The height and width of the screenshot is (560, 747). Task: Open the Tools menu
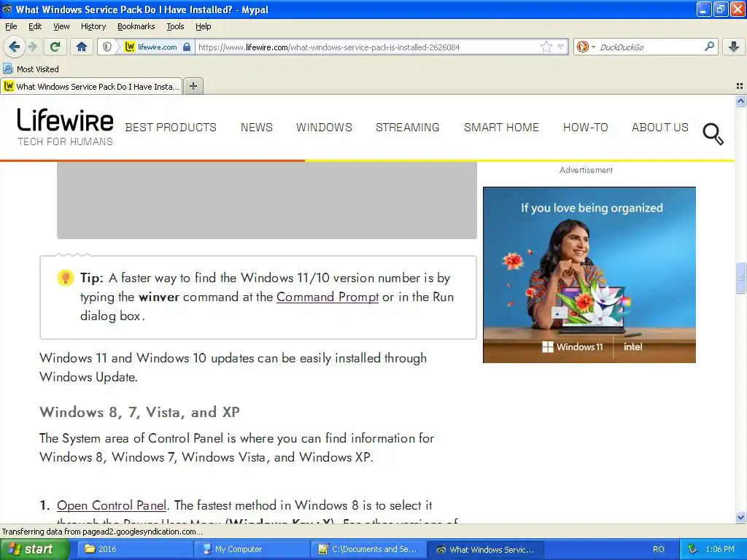175,26
